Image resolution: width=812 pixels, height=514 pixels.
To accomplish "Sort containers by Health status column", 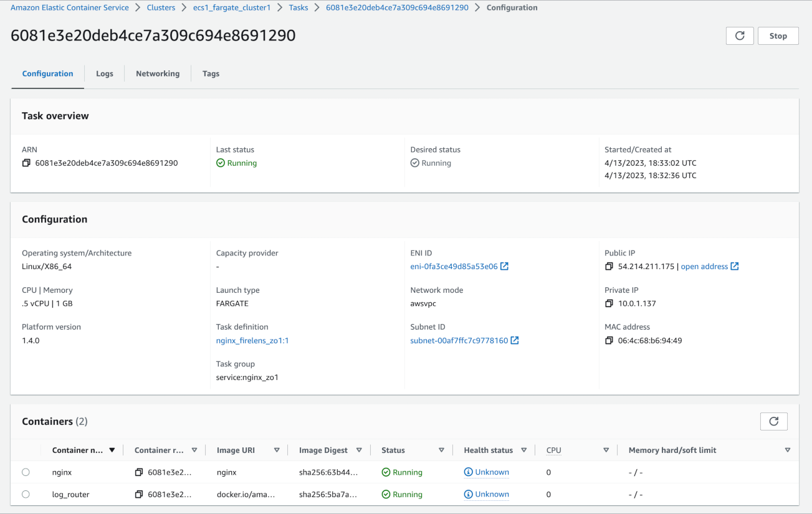I will (x=523, y=450).
